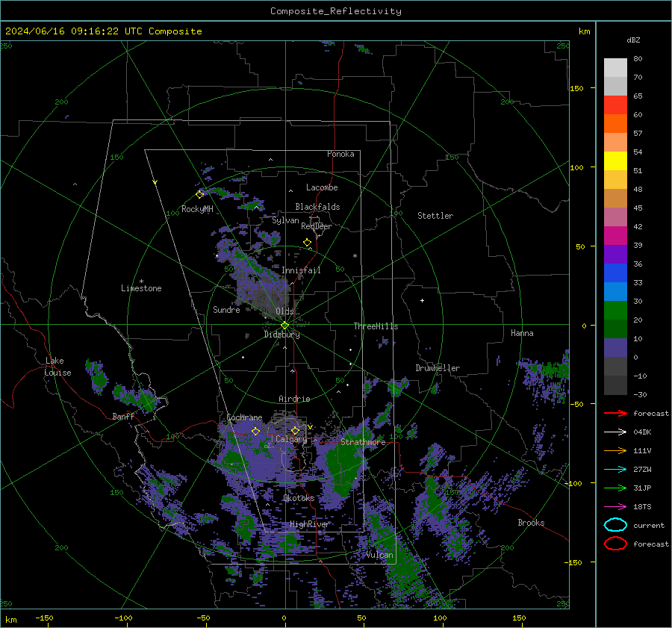Click the Hanna town label
The width and height of the screenshot is (672, 628).
tap(522, 333)
